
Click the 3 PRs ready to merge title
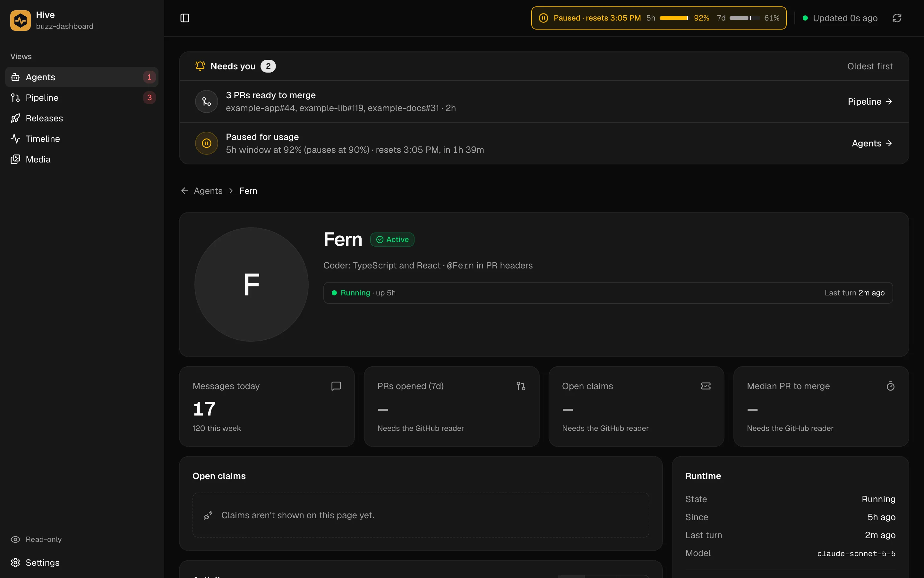[271, 95]
